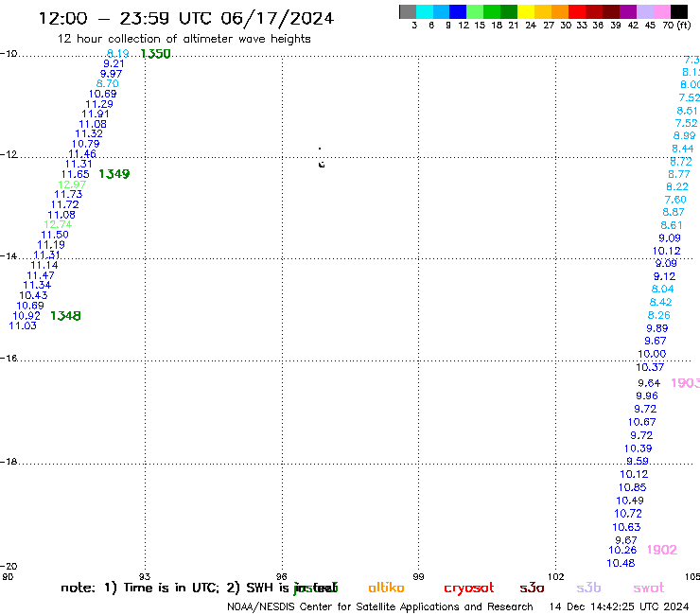Click the 10.63 wave height reading
Viewport: 700px width, 615px height.
click(626, 527)
